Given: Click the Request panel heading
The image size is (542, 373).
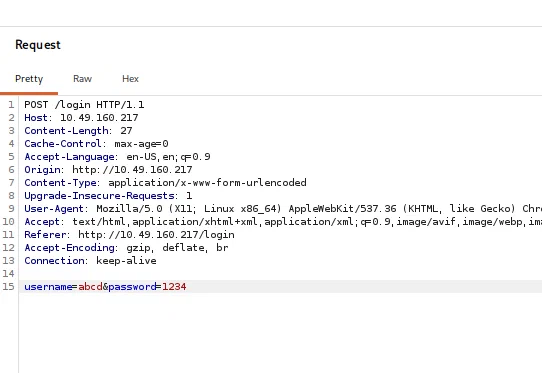Looking at the screenshot, I should tap(38, 45).
